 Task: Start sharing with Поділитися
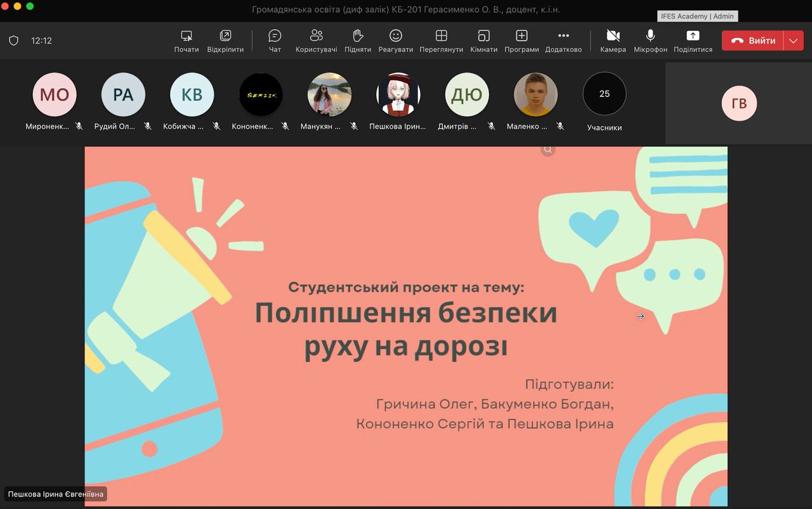point(693,41)
